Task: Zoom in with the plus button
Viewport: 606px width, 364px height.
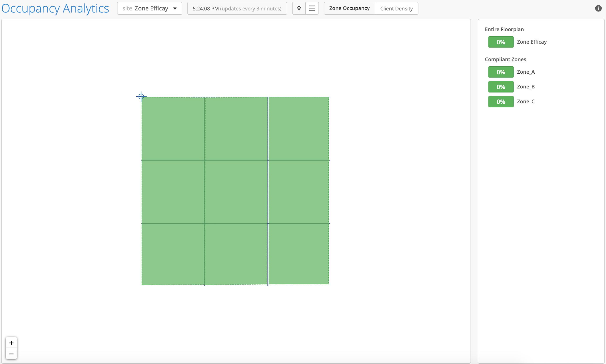Action: (11, 343)
